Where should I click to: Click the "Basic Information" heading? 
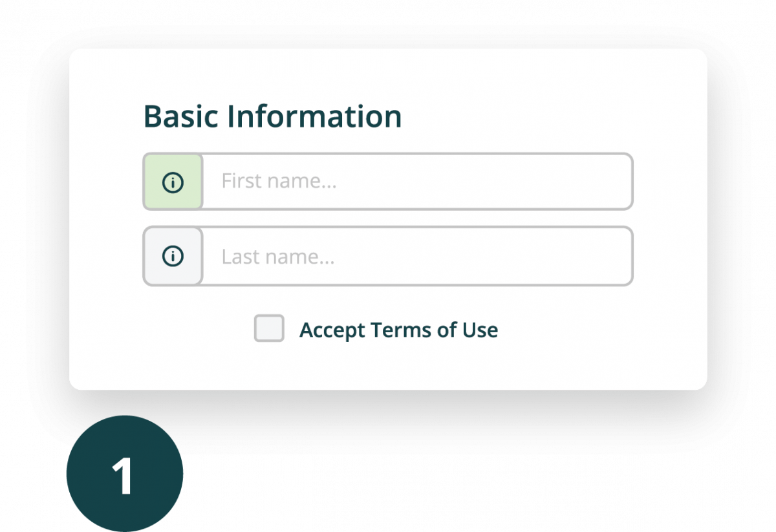272,116
